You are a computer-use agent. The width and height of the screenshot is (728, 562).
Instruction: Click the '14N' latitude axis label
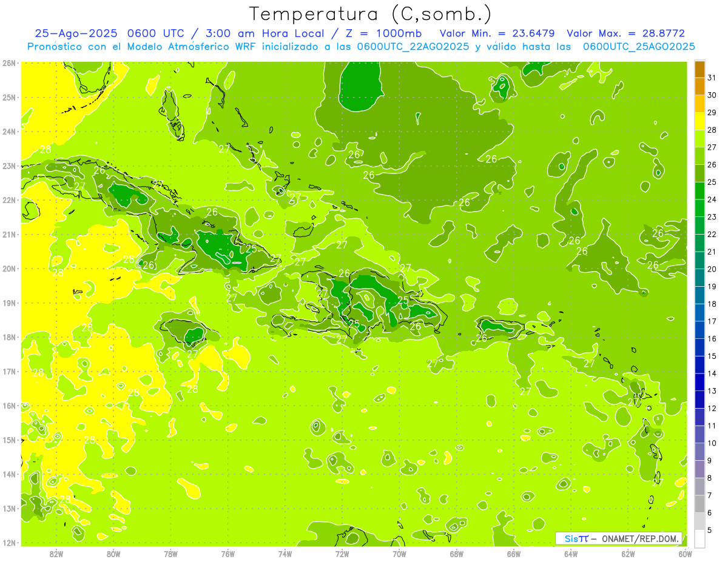pyautogui.click(x=9, y=474)
